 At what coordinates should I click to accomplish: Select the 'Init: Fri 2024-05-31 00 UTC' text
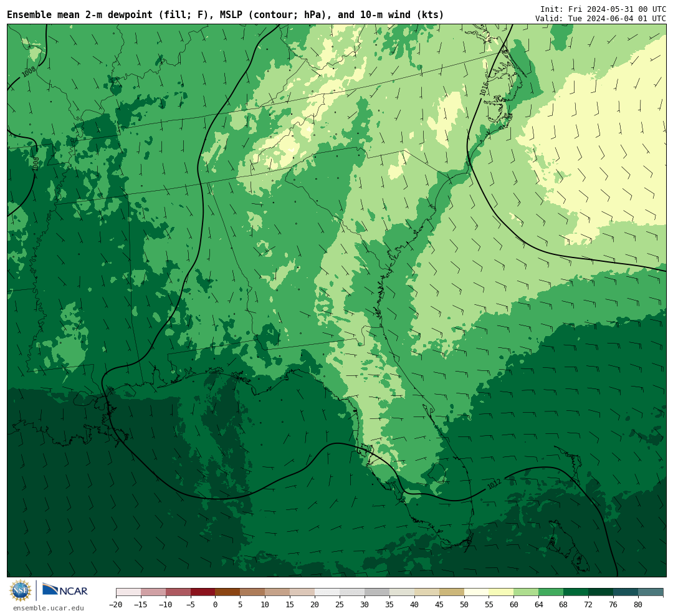click(603, 9)
